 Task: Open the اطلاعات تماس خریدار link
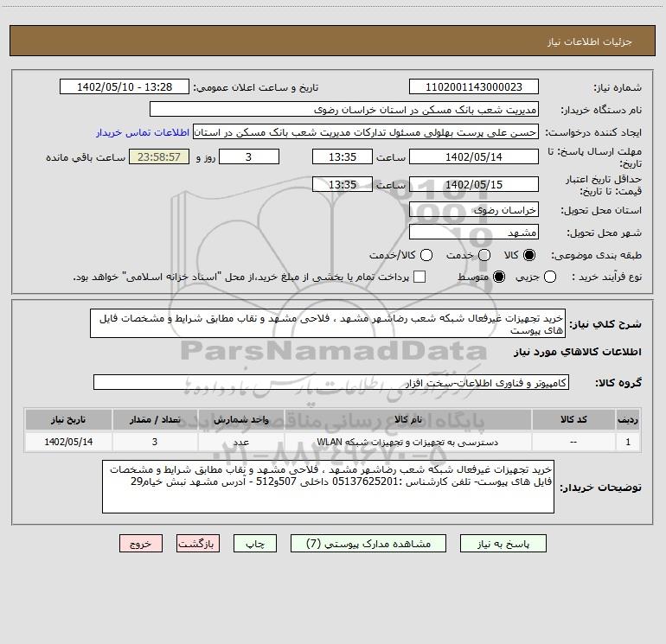point(143,132)
